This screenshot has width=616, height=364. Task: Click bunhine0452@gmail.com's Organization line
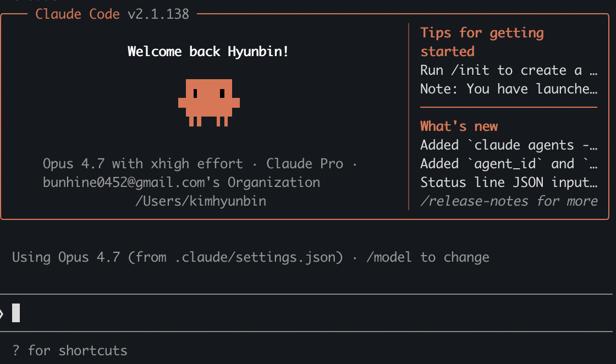(x=181, y=182)
